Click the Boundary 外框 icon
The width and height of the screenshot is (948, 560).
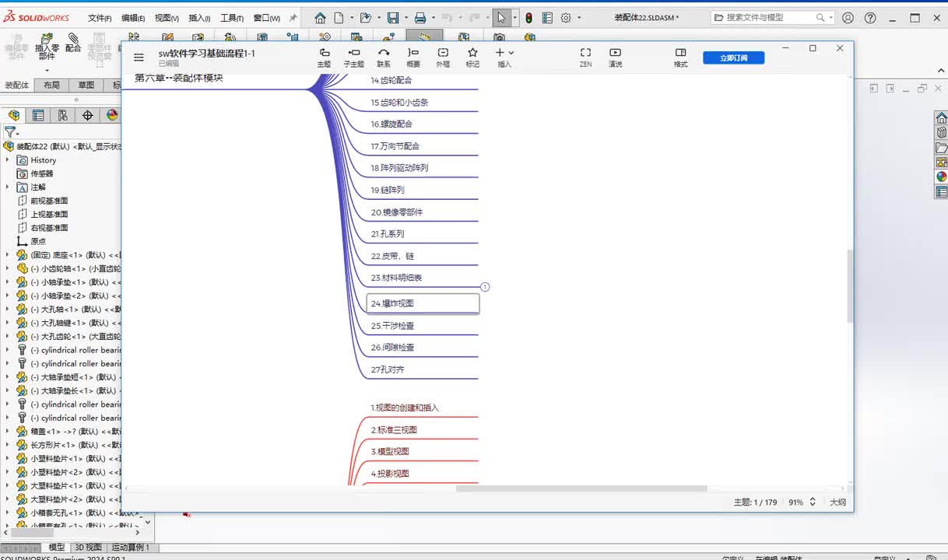[x=443, y=58]
